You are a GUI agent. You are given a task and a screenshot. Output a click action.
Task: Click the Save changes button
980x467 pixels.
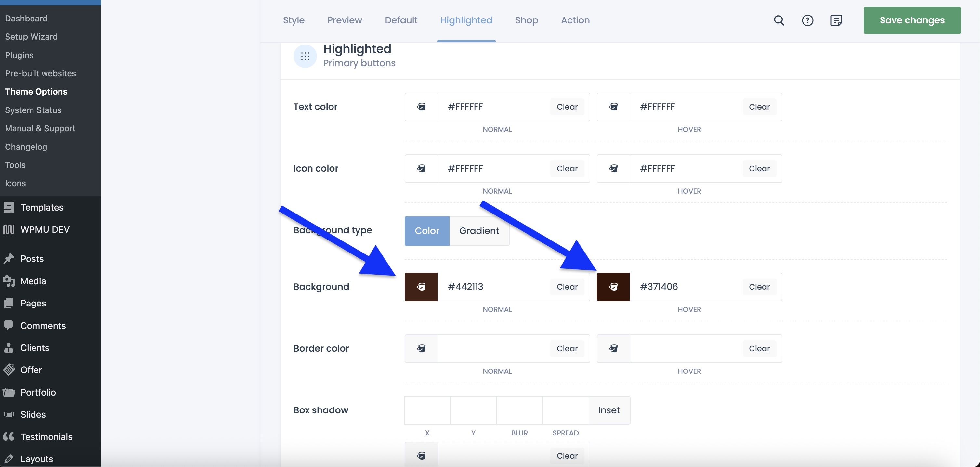point(911,20)
